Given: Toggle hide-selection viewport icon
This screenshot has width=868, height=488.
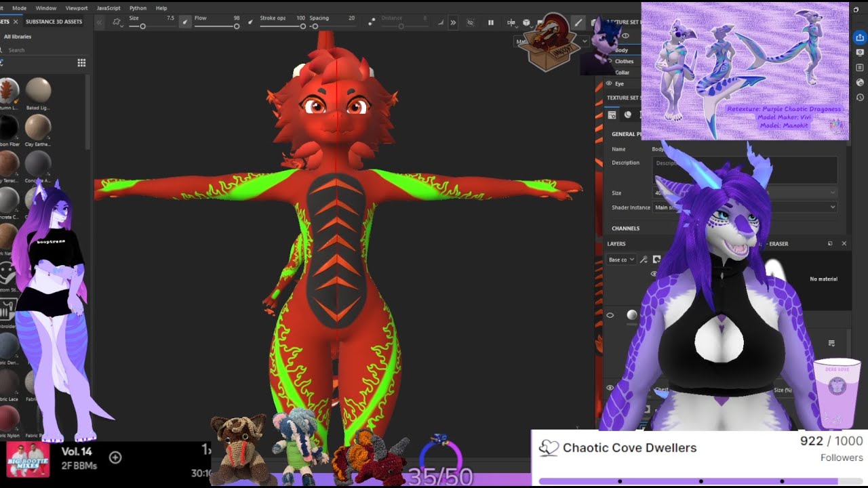Looking at the screenshot, I should click(x=470, y=22).
